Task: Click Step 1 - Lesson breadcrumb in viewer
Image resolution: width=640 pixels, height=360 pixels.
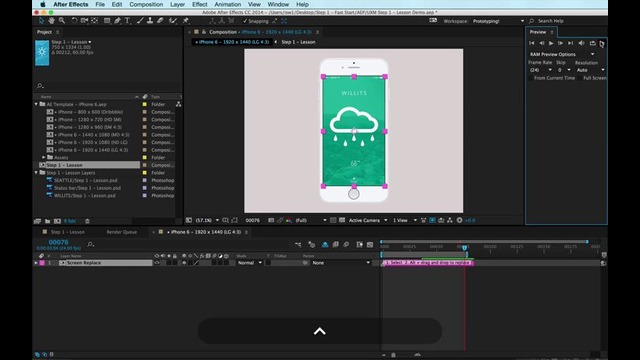Action: [x=298, y=42]
